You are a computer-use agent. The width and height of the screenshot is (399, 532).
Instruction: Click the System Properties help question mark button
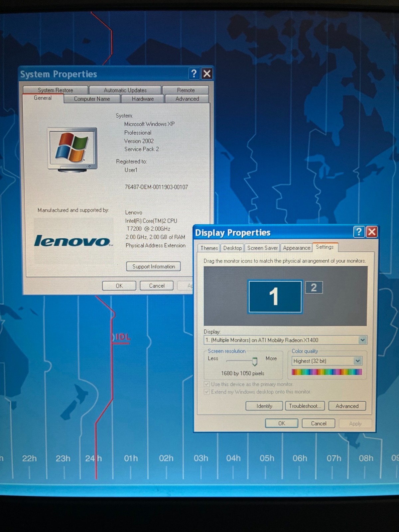click(195, 73)
